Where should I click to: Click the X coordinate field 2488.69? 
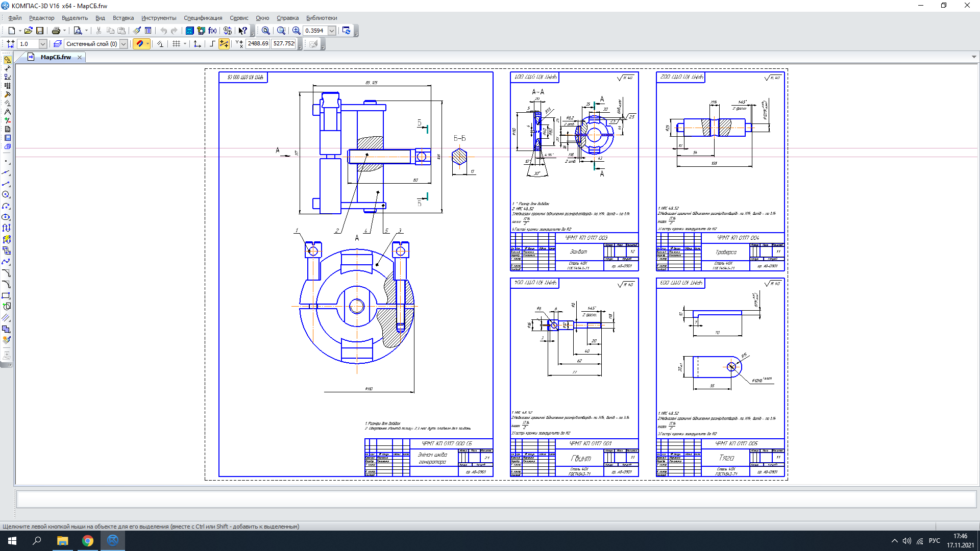[258, 44]
